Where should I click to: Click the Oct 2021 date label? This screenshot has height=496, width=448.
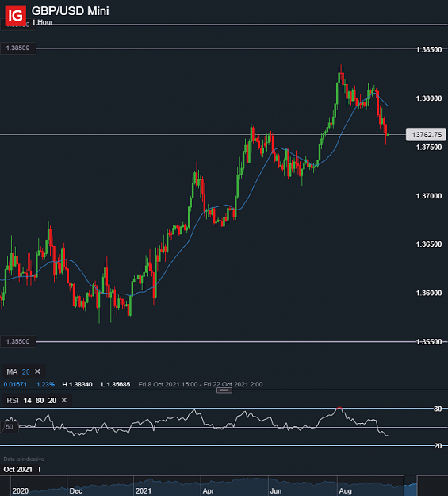pyautogui.click(x=18, y=470)
